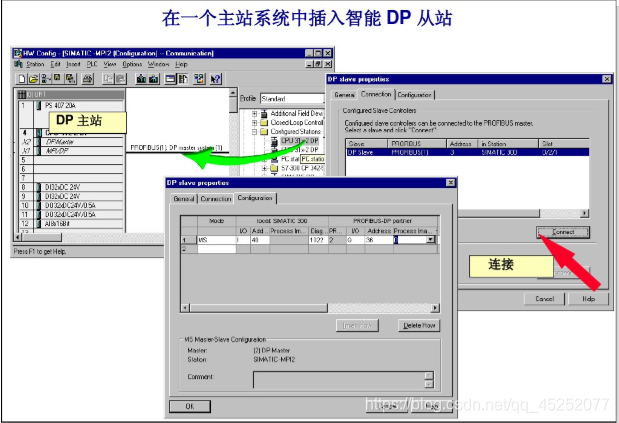Click the MS mode cell in row 1
Screen dimensions: 619x423
click(x=216, y=240)
